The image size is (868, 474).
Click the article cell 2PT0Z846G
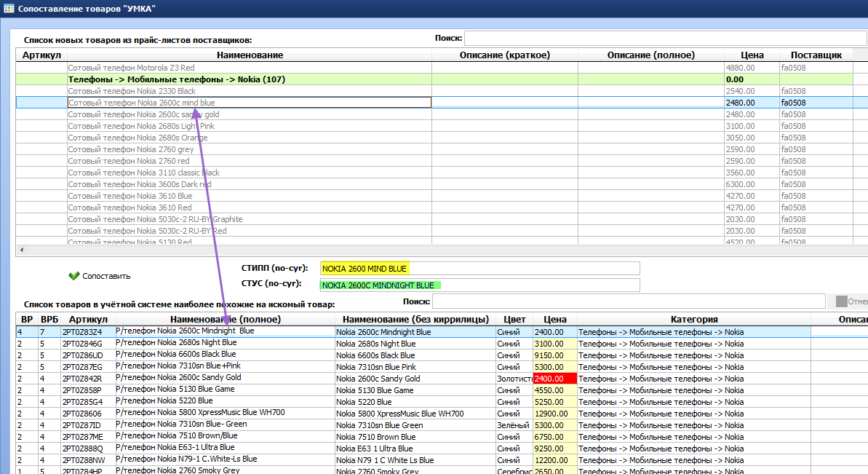[x=88, y=344]
